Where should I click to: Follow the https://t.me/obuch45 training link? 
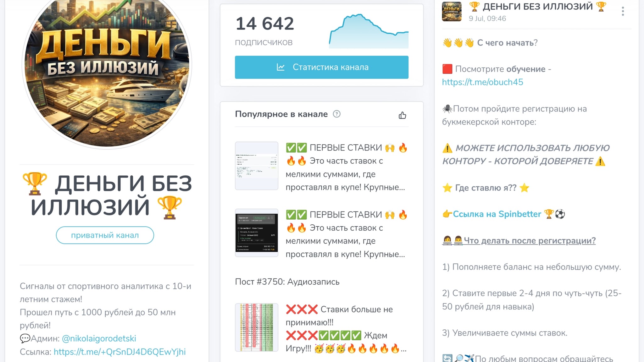point(482,82)
